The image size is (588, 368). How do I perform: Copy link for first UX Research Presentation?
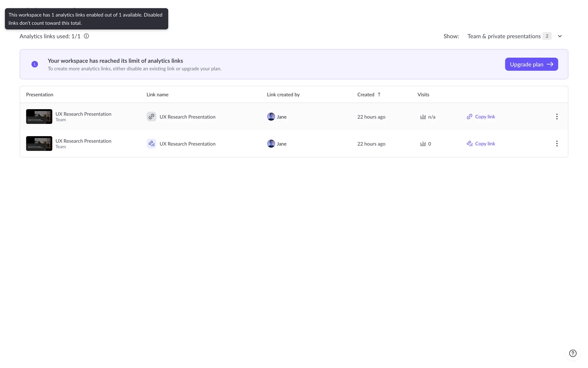[x=481, y=117]
